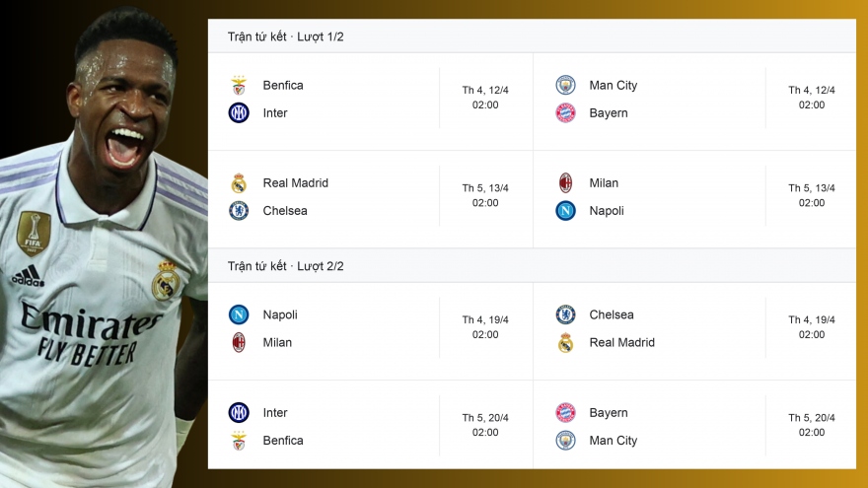The height and width of the screenshot is (488, 868).
Task: Click the "Trận tứ kết · Lượt 1/2" header
Action: click(285, 36)
